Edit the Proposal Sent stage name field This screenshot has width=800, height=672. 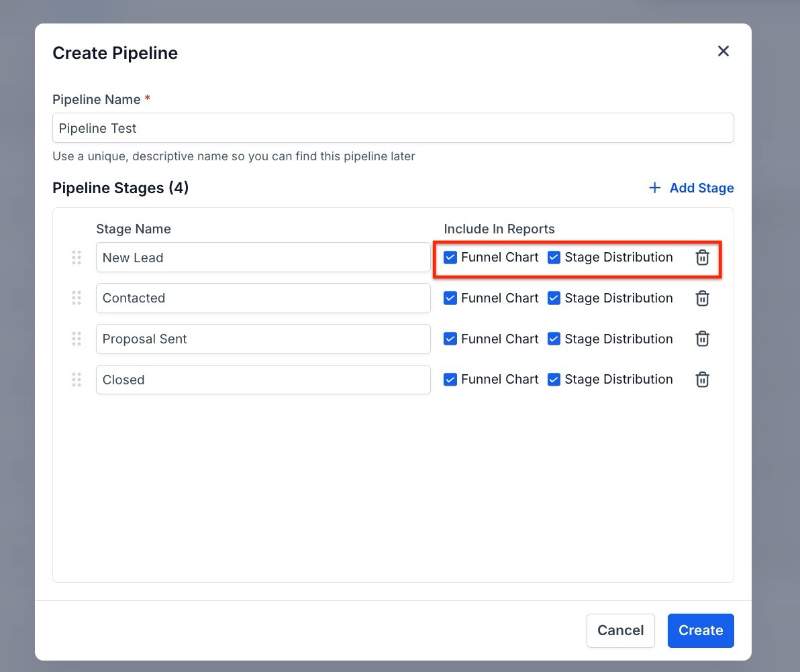pos(262,339)
